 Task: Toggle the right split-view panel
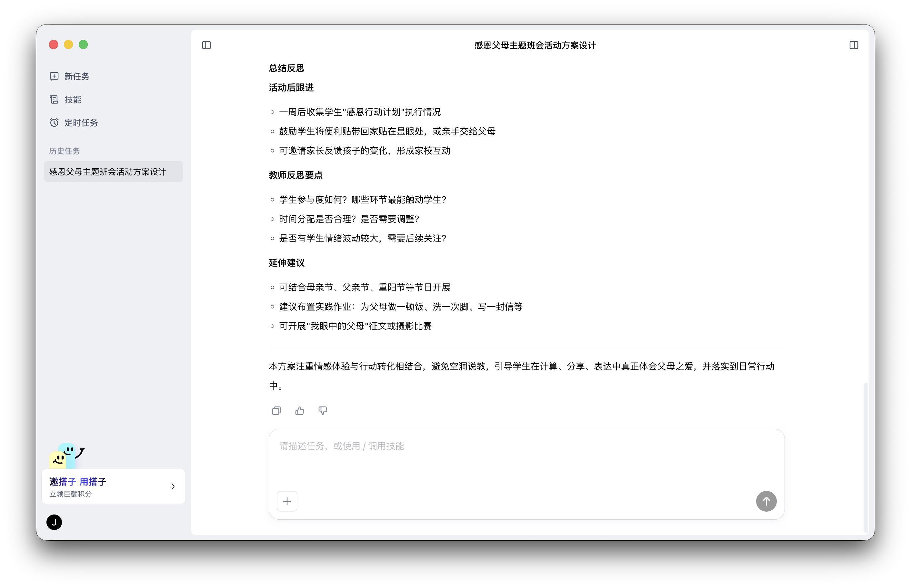(x=855, y=45)
